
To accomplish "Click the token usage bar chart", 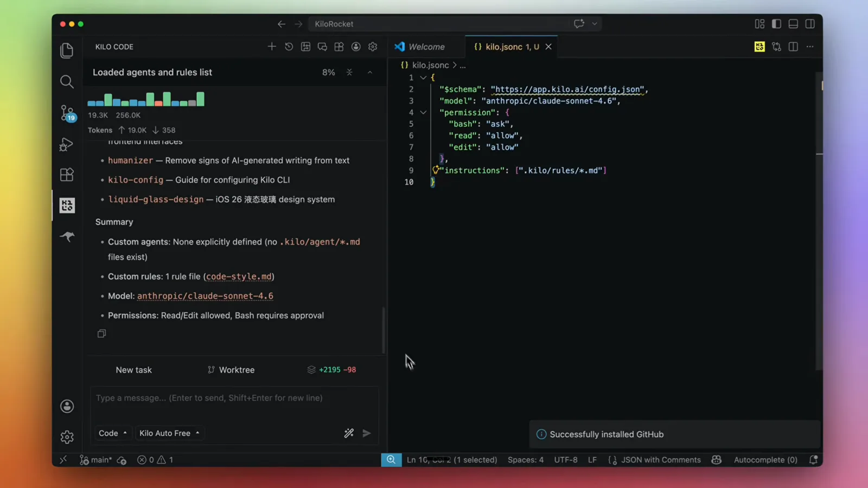I will pyautogui.click(x=146, y=99).
